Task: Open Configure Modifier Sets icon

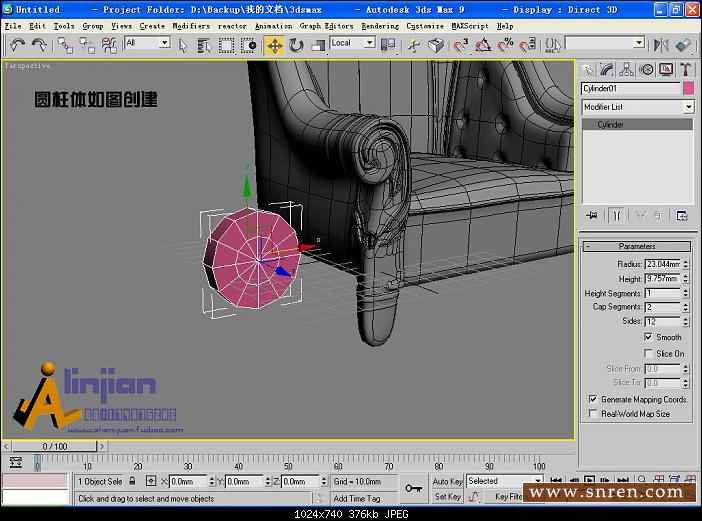Action: pyautogui.click(x=682, y=216)
